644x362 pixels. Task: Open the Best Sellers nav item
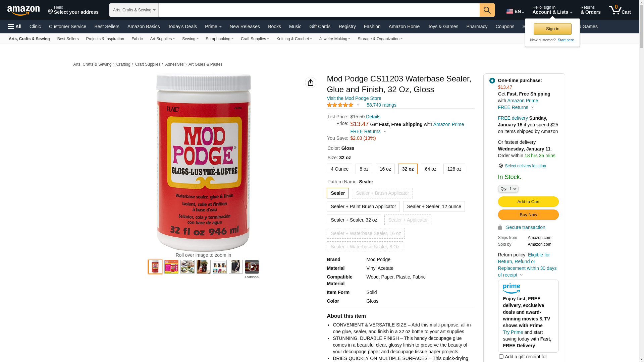pos(107,26)
